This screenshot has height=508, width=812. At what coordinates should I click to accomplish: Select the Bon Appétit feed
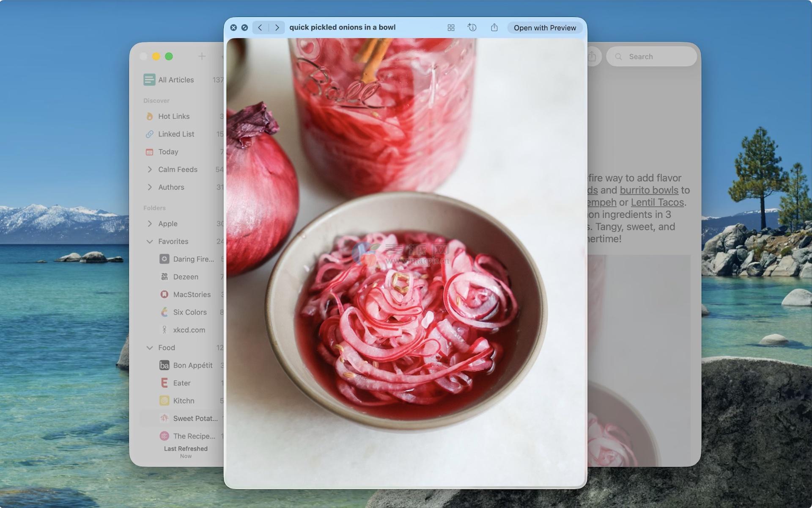click(x=192, y=365)
